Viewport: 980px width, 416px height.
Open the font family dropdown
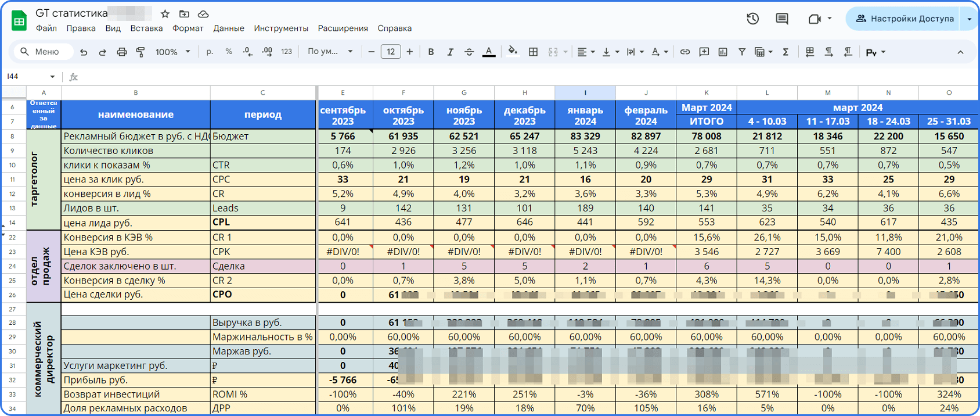[x=330, y=52]
